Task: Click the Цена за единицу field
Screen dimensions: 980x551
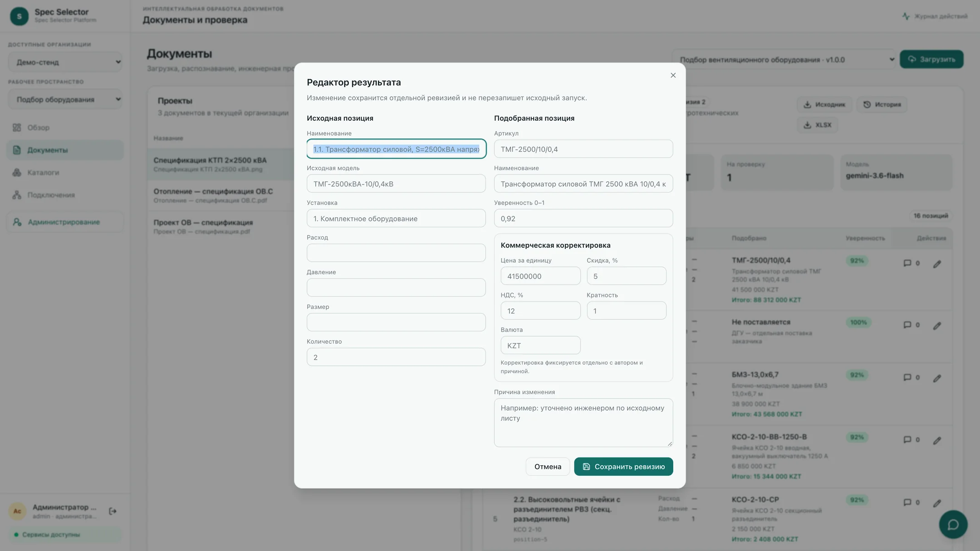Action: [540, 276]
